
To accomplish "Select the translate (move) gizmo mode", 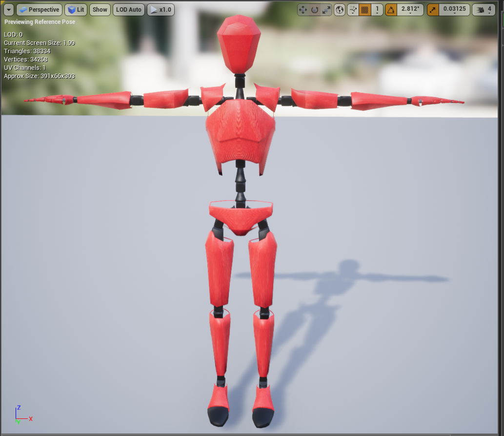I will (x=303, y=10).
